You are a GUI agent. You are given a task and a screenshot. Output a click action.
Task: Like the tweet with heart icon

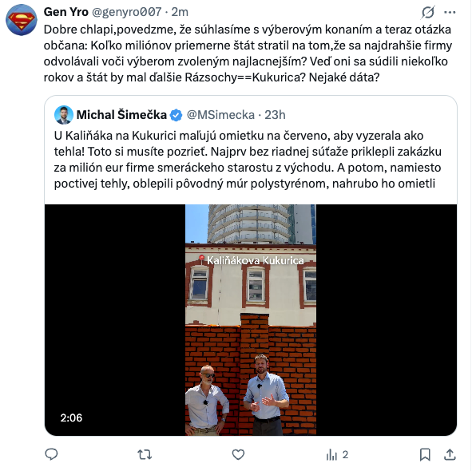click(x=238, y=454)
